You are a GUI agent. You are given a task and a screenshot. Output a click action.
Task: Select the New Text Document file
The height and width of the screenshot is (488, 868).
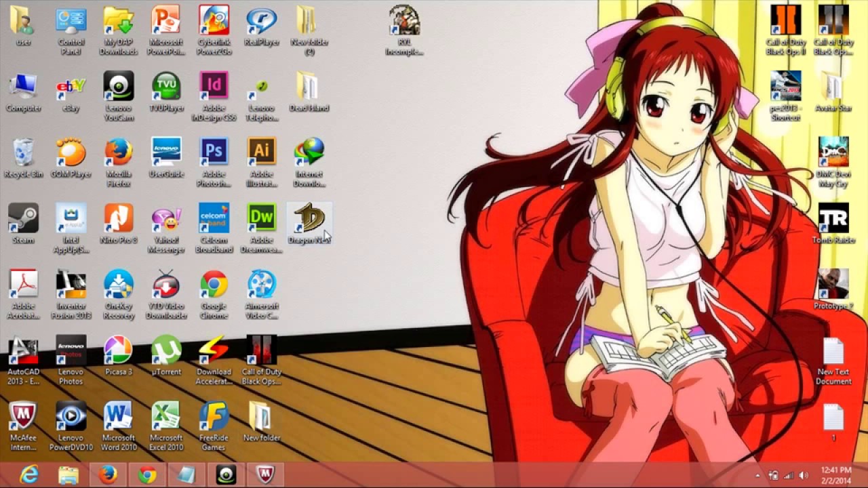pyautogui.click(x=833, y=361)
